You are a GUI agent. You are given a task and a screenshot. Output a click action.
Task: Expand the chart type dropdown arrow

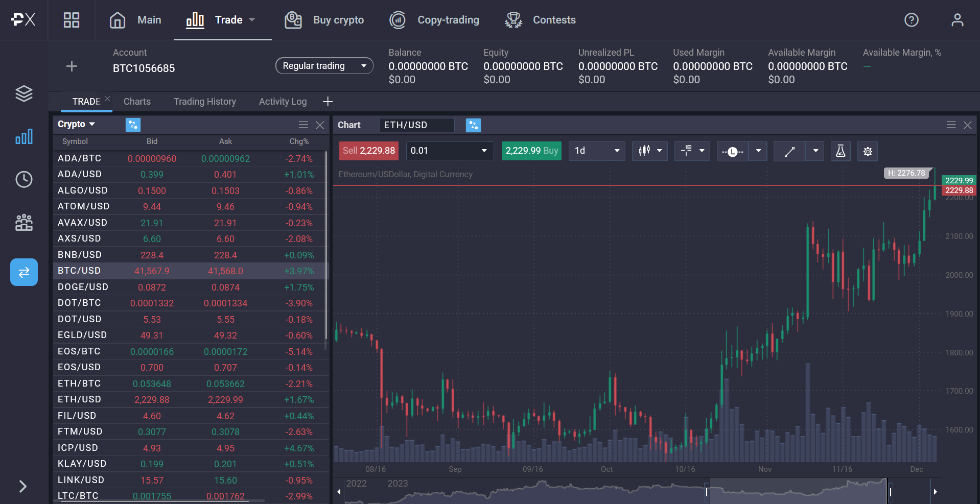[660, 151]
